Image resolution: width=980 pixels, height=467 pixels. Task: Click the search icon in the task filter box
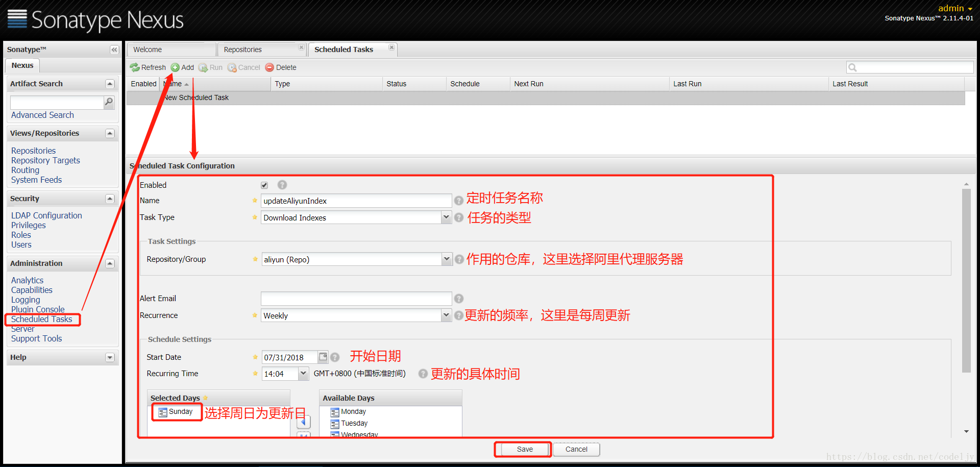[852, 67]
